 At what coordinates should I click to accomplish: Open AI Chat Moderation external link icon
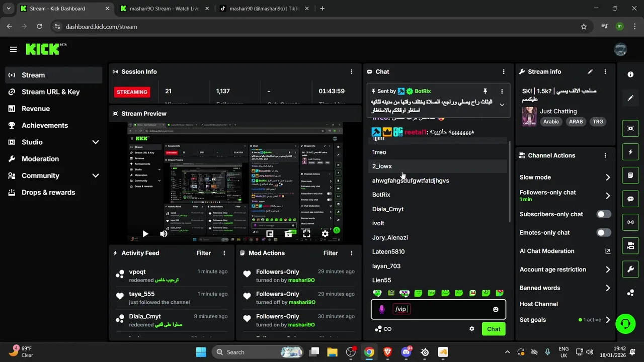[x=608, y=251]
